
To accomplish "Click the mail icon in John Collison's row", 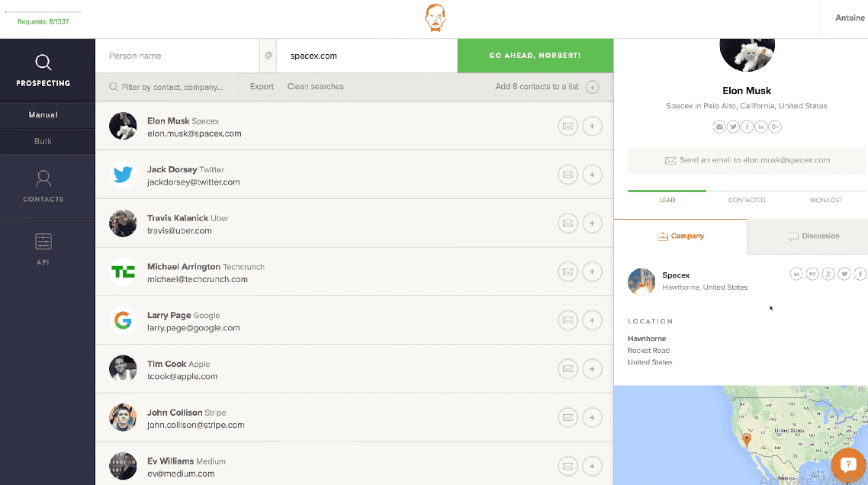I will coord(568,417).
